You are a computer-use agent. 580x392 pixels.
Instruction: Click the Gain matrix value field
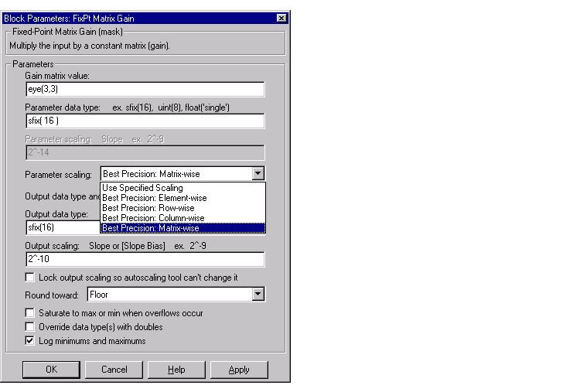(145, 89)
